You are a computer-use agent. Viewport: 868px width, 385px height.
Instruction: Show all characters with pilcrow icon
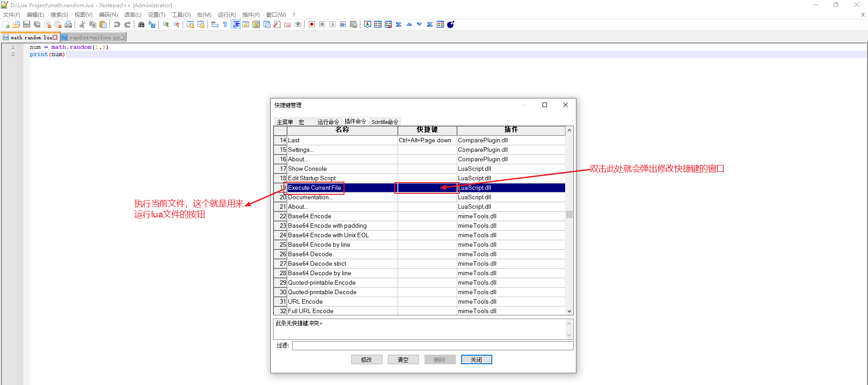click(x=225, y=24)
